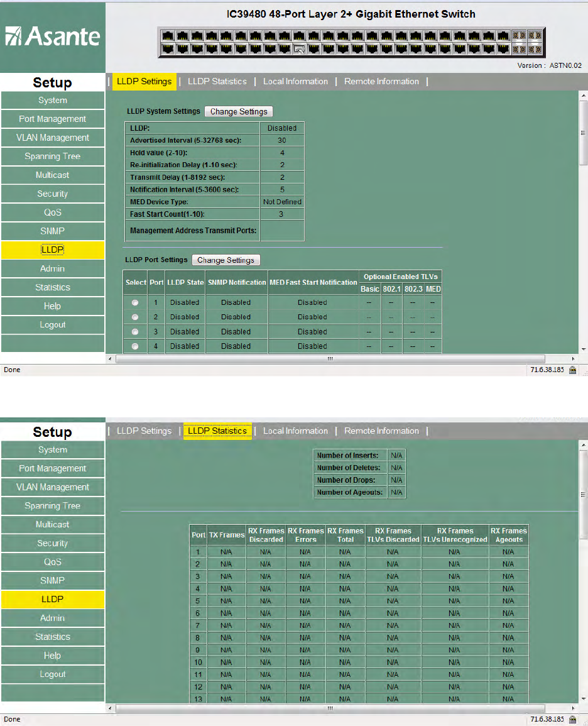The image size is (588, 726).
Task: Open Port Management on the LLDP Statistics page
Action: coord(53,468)
